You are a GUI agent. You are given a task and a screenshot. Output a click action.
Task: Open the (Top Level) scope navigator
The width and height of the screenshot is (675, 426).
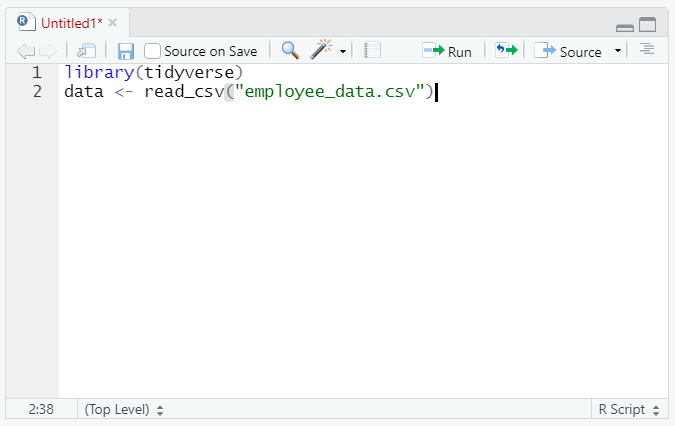[x=124, y=409]
